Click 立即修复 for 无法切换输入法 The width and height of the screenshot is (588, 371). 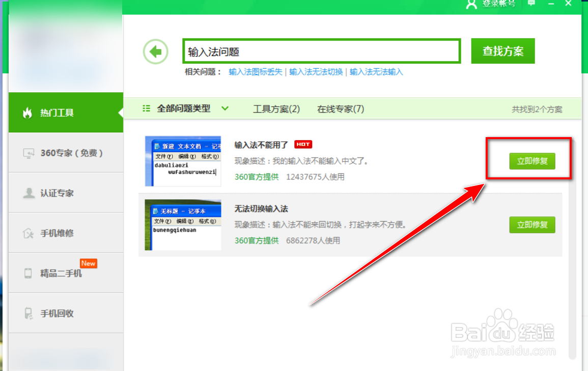532,225
